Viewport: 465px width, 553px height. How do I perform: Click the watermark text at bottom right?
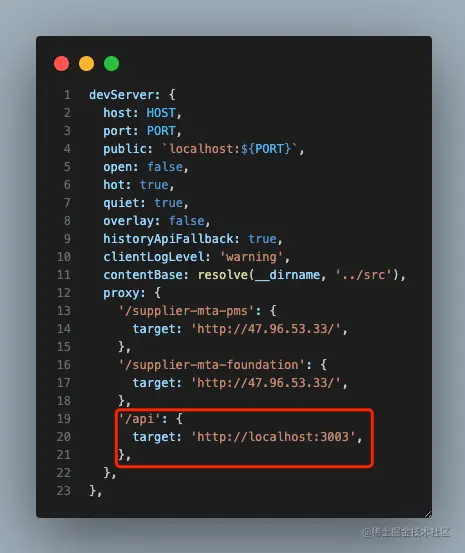point(406,532)
